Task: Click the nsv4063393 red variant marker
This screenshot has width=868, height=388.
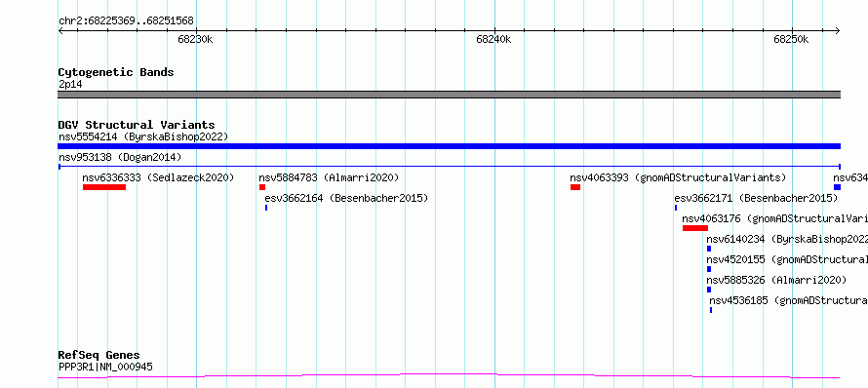Action: 575,187
